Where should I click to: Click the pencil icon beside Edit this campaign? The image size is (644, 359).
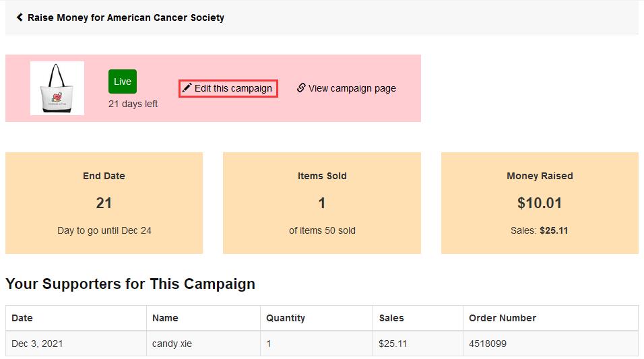[187, 88]
